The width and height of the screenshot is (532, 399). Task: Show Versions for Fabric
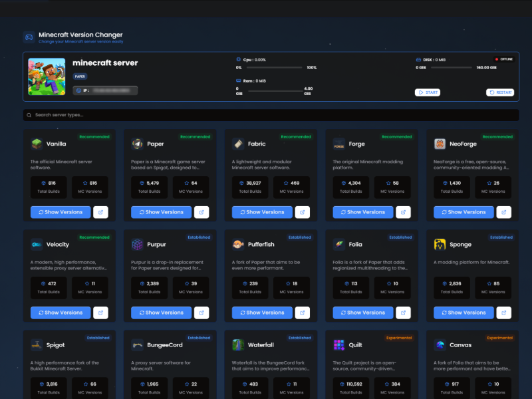click(262, 212)
